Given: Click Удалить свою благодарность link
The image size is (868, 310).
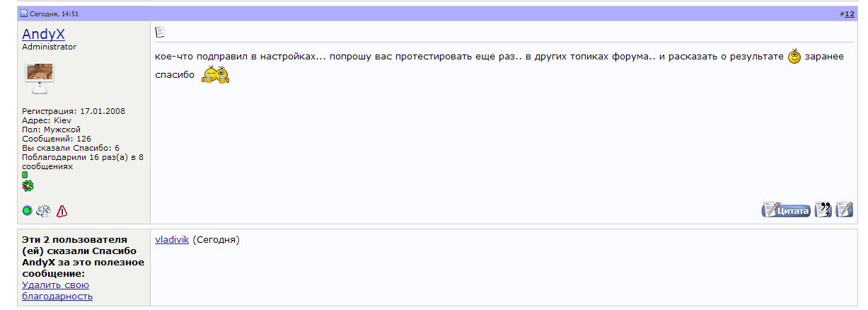Looking at the screenshot, I should 57,290.
